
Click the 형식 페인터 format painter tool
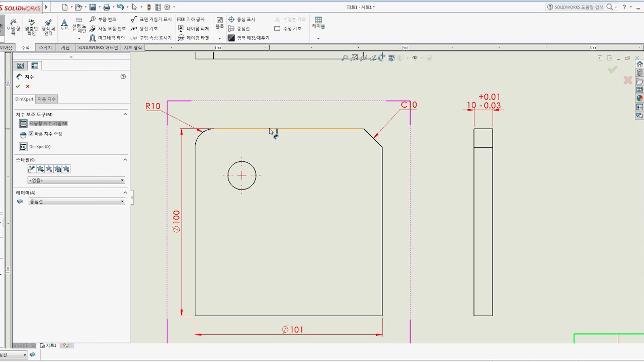pyautogui.click(x=48, y=27)
